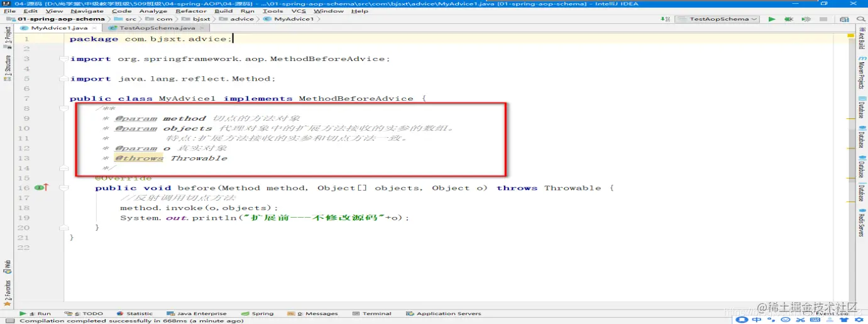Click the System.out.println statement
Image resolution: width=868 pixels, height=324 pixels.
[265, 218]
